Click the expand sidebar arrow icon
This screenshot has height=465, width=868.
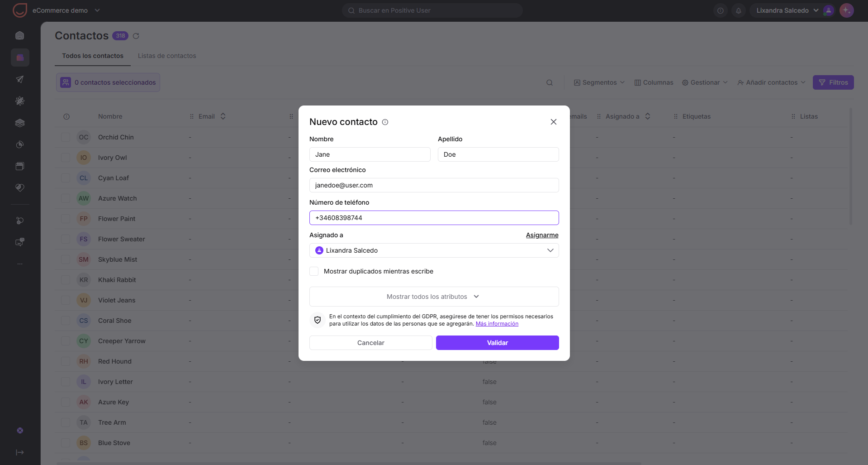[20, 452]
